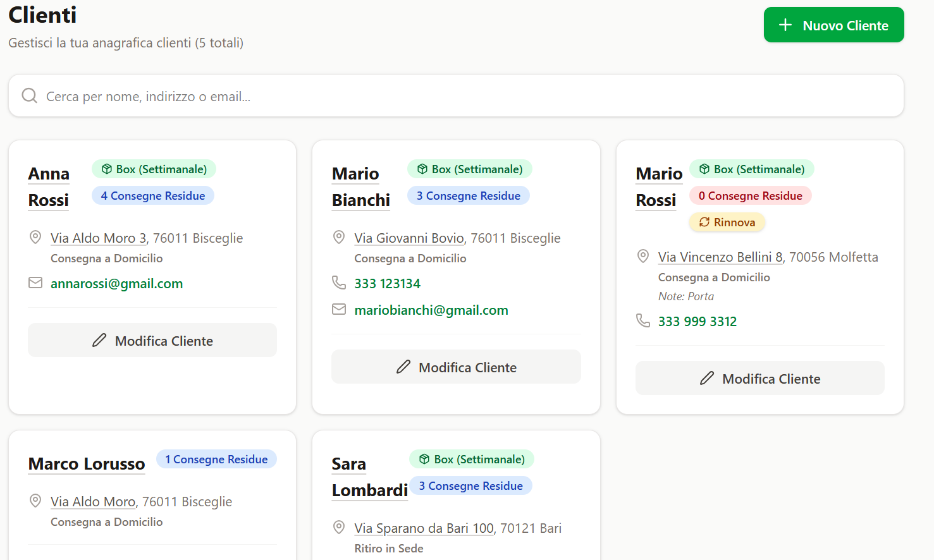
Task: Open the annarossi@gmail.com email link
Action: coord(116,284)
